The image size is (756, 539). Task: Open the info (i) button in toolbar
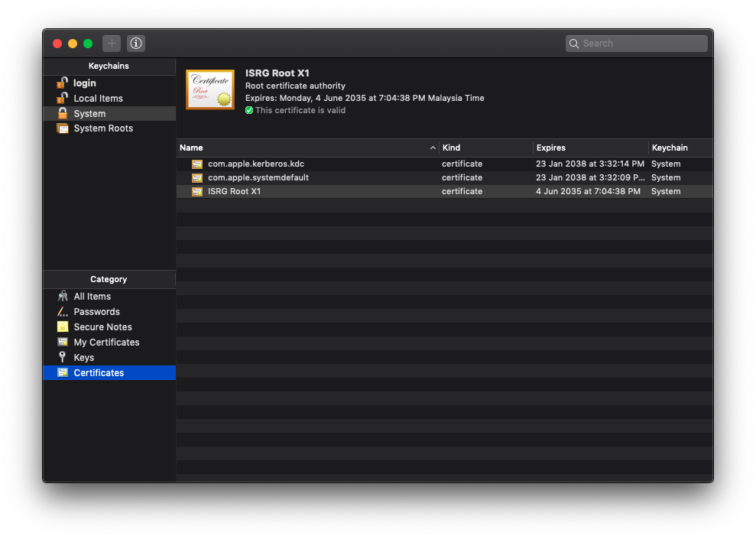[x=136, y=44]
